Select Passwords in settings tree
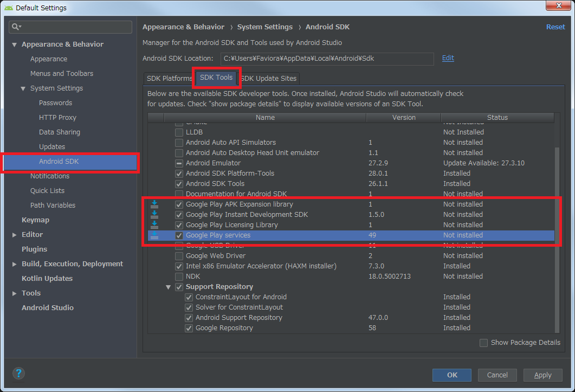The height and width of the screenshot is (392, 575). (55, 103)
